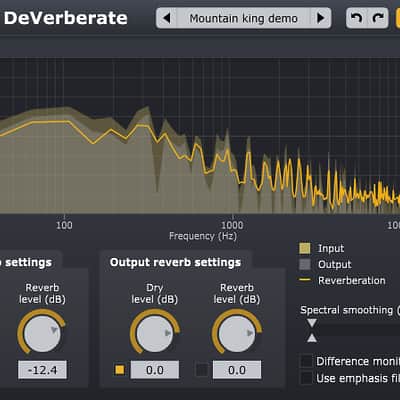
Task: Toggle the yellow solo box beside Dry level
Action: 120,370
